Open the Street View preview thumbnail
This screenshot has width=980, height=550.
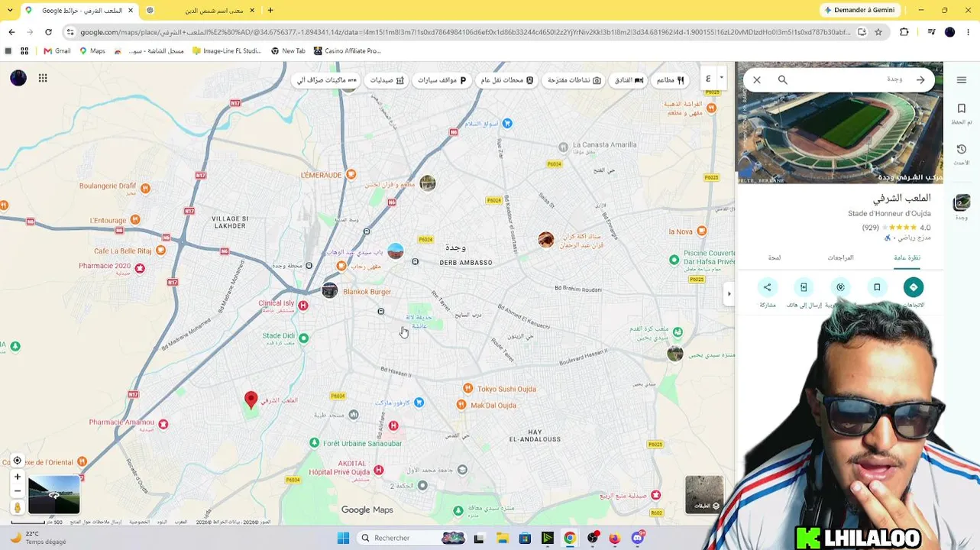click(53, 495)
